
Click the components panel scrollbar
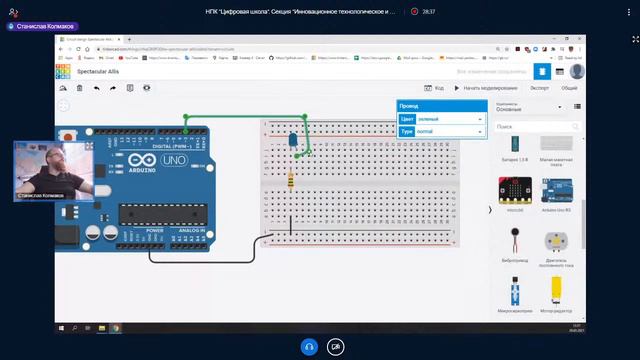tap(583, 224)
